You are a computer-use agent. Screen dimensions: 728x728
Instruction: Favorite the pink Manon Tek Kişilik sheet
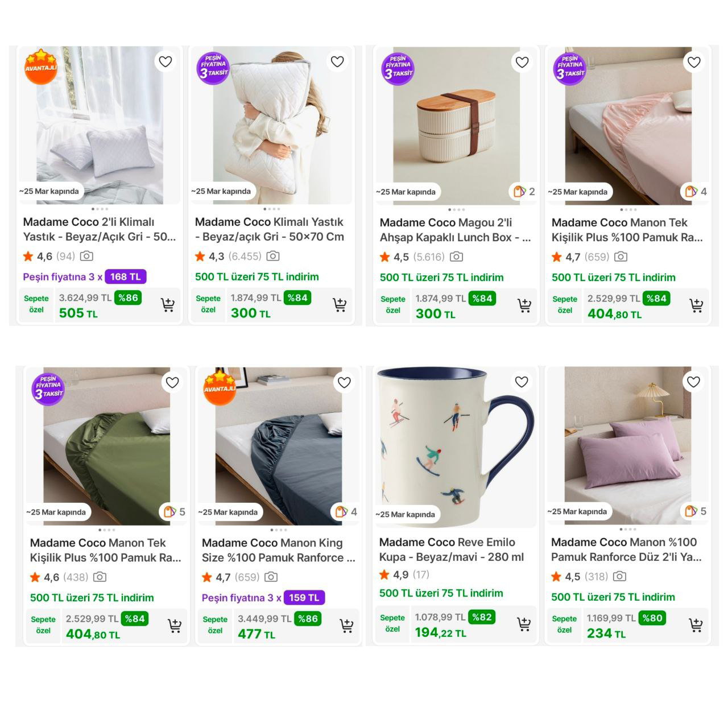click(694, 62)
